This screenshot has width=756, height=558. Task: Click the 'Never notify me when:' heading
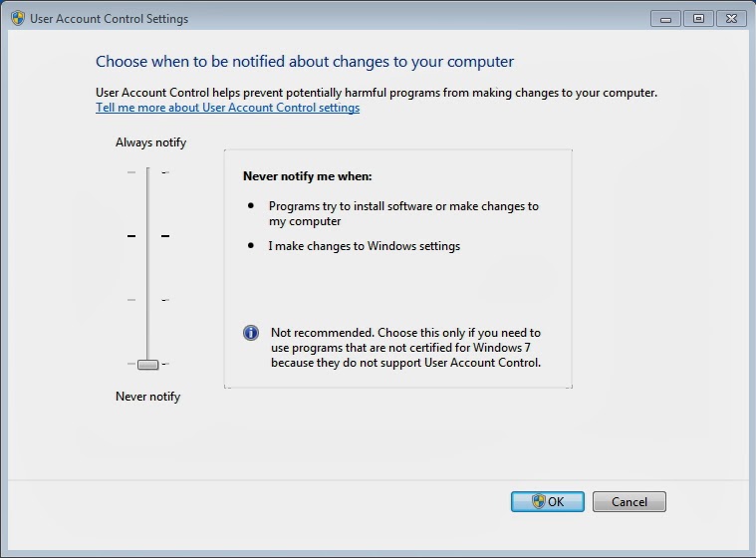pos(308,176)
